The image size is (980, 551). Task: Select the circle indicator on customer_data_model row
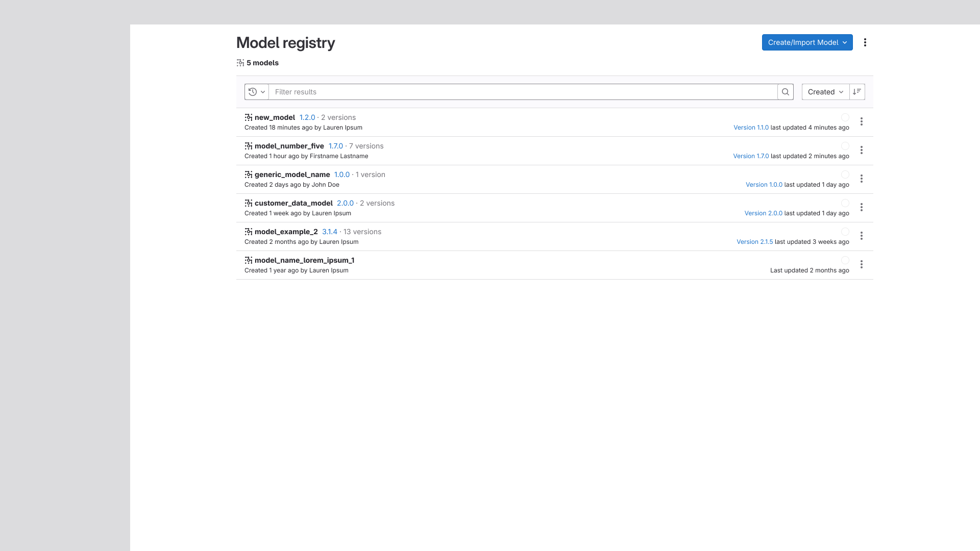pos(845,203)
